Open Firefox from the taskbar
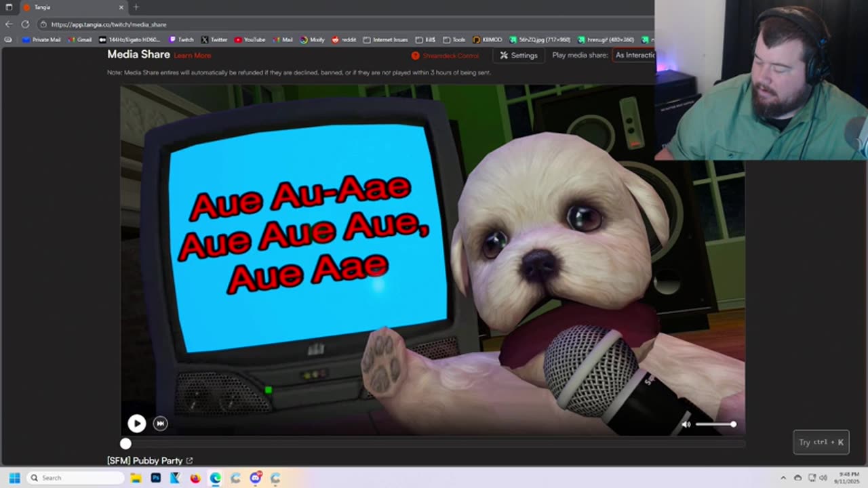 tap(195, 478)
